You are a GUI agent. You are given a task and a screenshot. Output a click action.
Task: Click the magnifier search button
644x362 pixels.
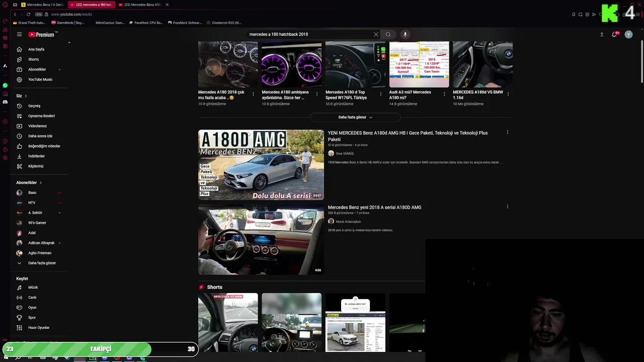388,34
